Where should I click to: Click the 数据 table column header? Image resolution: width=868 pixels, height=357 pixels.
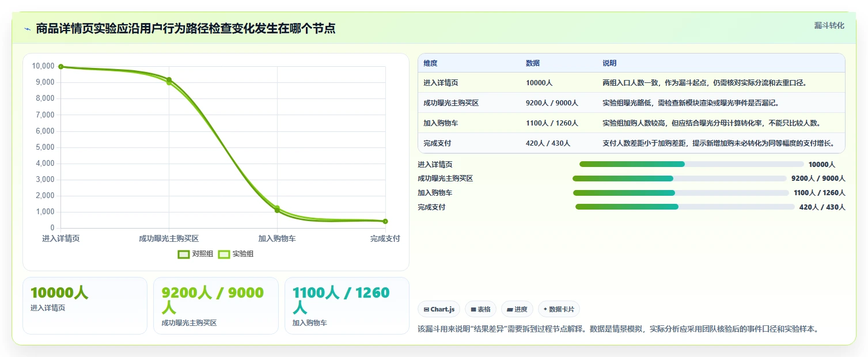(x=533, y=63)
